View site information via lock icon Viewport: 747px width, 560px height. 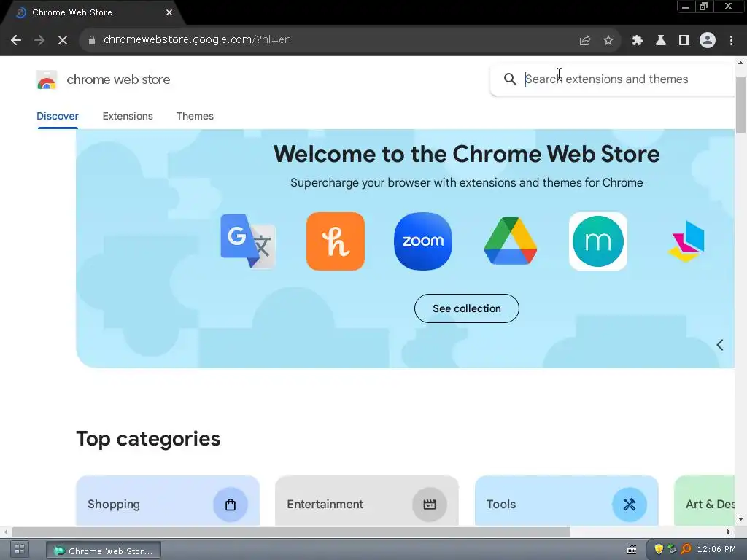click(92, 40)
